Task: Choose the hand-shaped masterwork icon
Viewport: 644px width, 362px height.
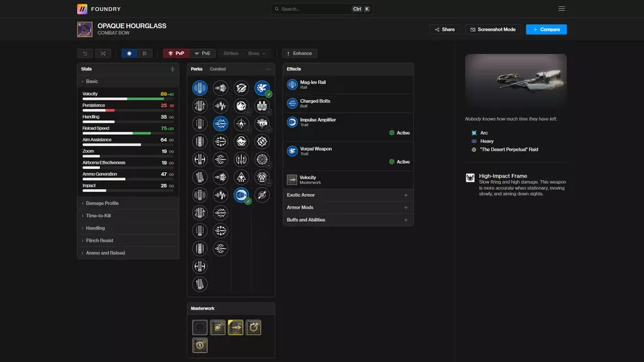Action: [x=217, y=327]
